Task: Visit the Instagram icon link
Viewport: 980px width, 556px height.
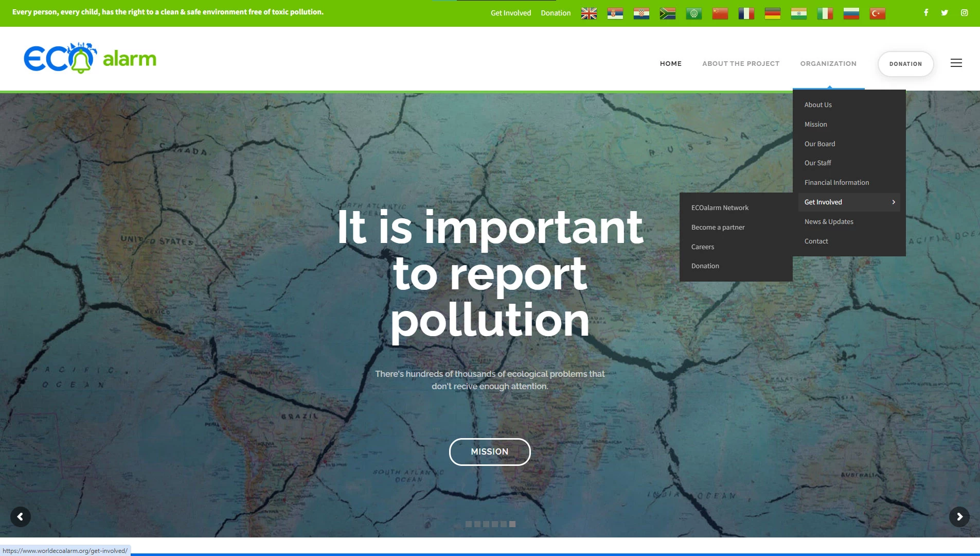Action: pyautogui.click(x=964, y=13)
